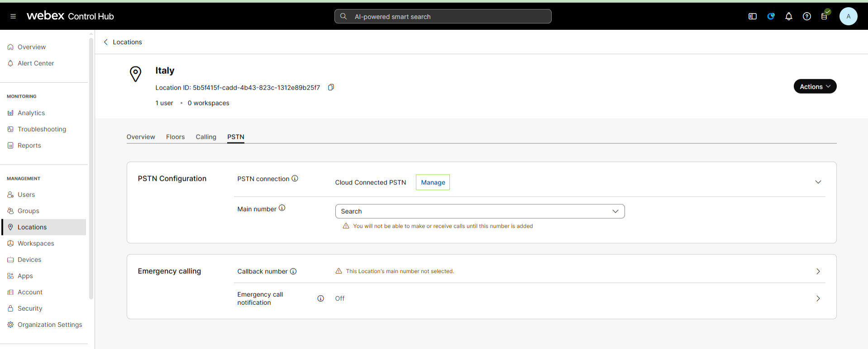Click the Main number info icon
The height and width of the screenshot is (349, 868).
282,208
